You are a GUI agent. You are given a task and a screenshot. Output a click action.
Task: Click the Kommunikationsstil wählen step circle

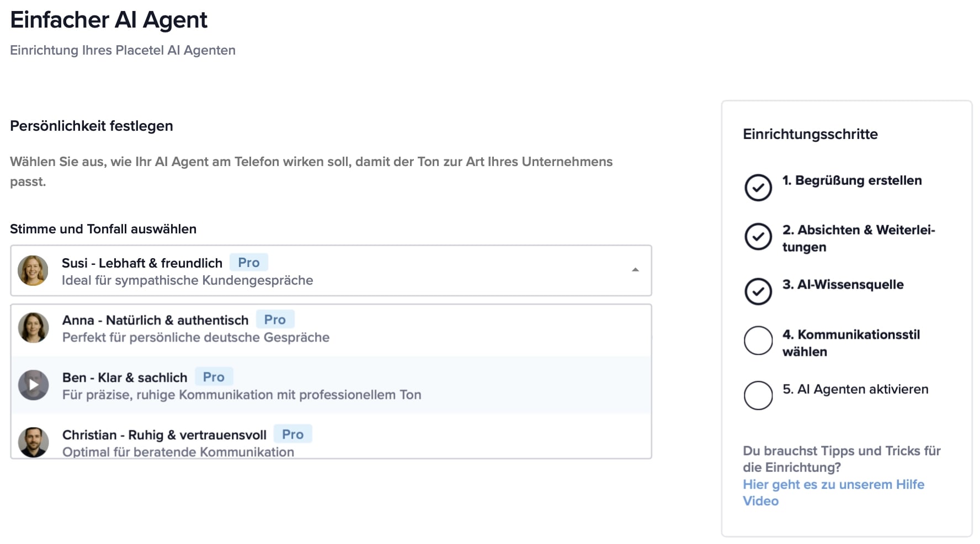point(758,340)
